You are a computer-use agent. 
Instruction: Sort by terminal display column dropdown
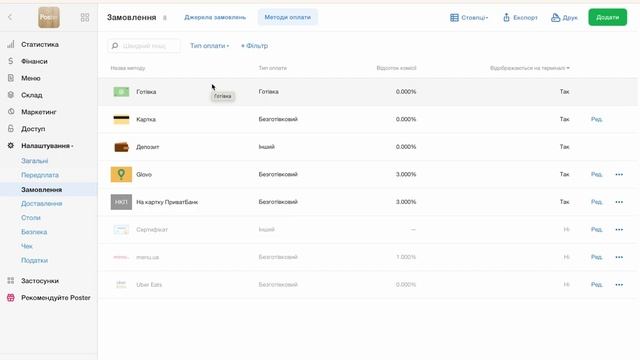pyautogui.click(x=530, y=68)
